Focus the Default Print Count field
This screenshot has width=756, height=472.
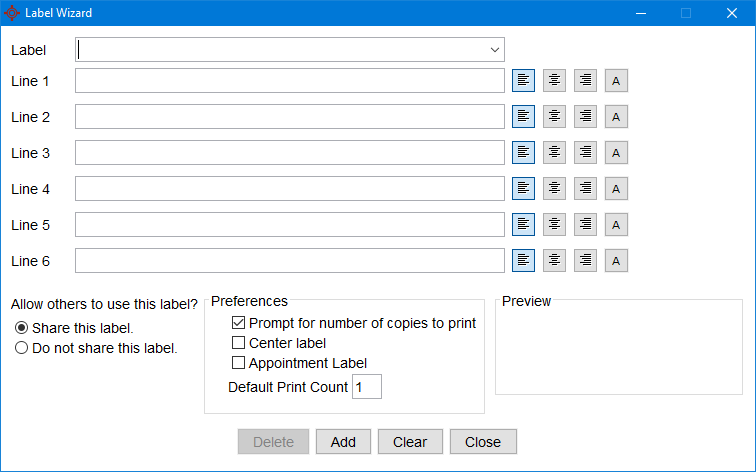[x=367, y=387]
